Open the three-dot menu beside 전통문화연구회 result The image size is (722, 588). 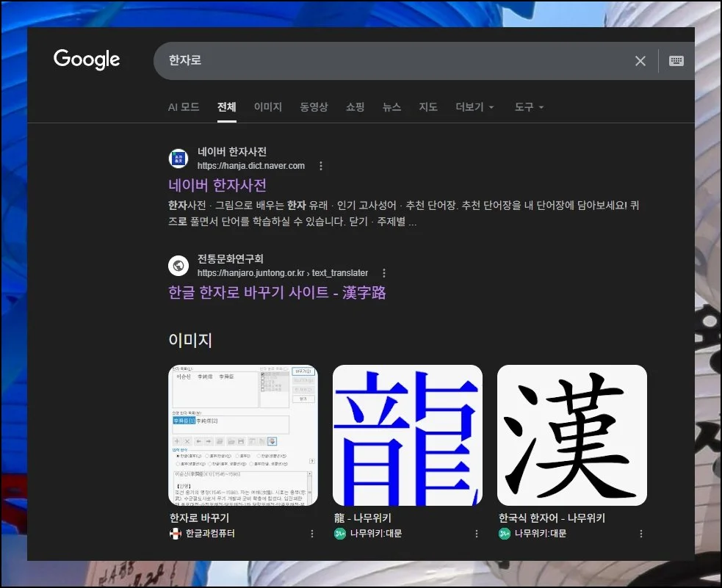[x=384, y=272]
